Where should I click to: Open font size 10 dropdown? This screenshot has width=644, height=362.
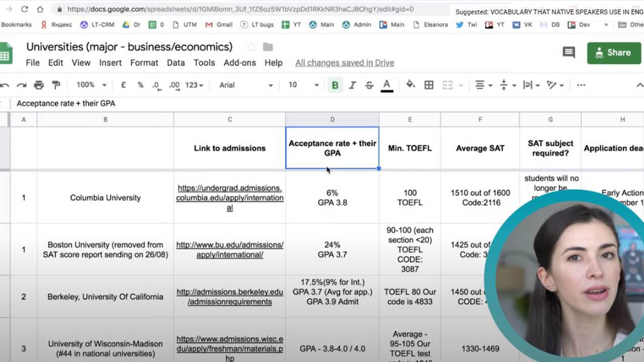pos(304,85)
